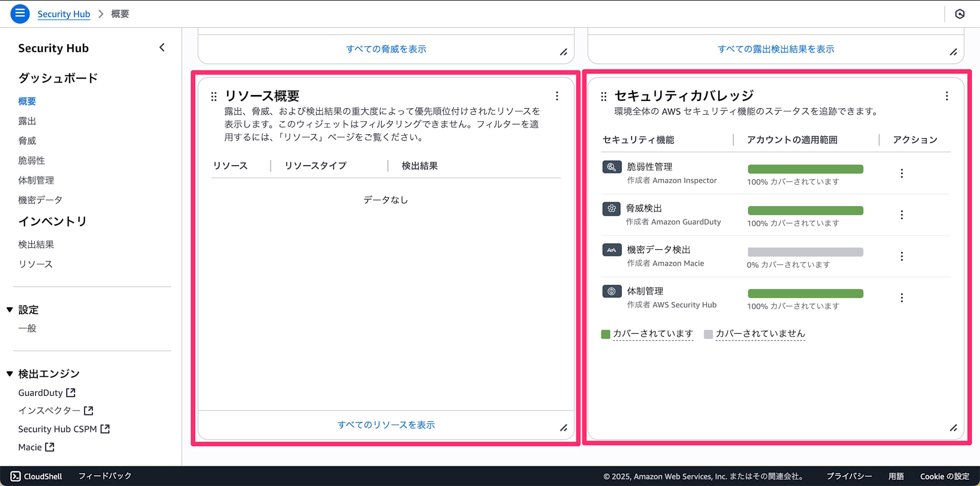This screenshot has width=980, height=486.
Task: Click external-link icon next to GuardDuty
Action: tap(71, 392)
